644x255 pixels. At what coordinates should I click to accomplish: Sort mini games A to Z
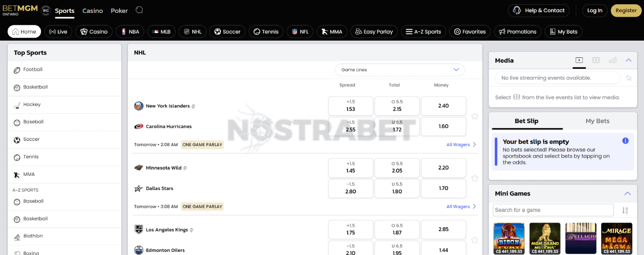click(x=625, y=210)
